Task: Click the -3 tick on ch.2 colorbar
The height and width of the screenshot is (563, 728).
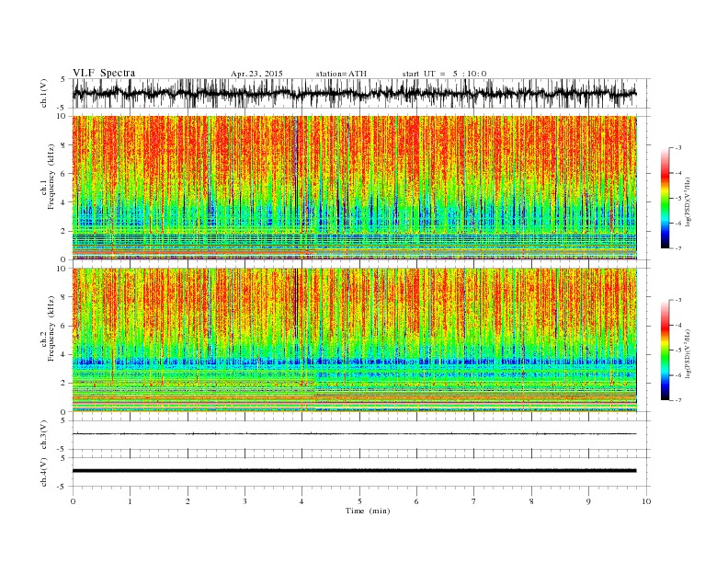Action: pos(677,300)
